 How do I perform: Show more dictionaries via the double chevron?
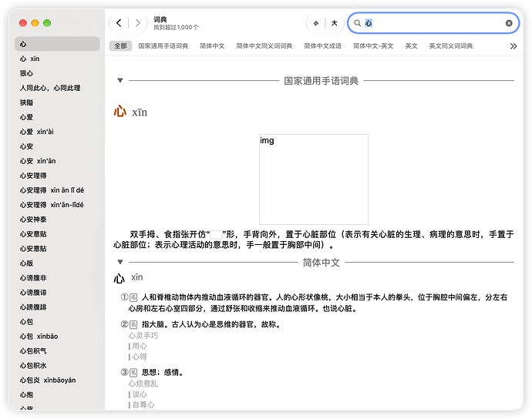coord(513,46)
